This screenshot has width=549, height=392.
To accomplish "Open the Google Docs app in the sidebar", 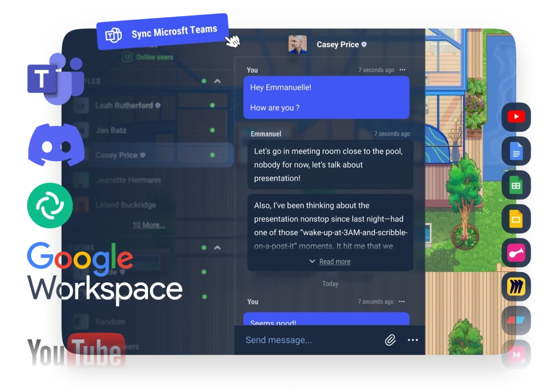I will 516,151.
